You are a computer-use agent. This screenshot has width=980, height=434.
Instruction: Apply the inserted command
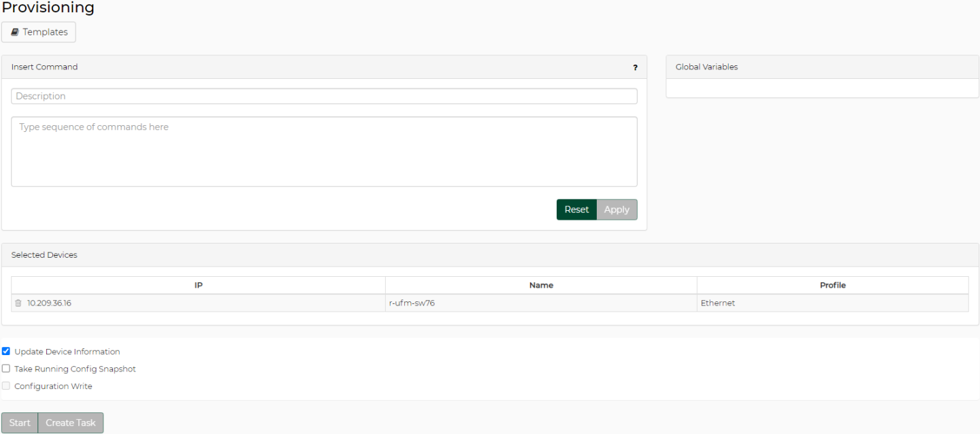click(617, 210)
